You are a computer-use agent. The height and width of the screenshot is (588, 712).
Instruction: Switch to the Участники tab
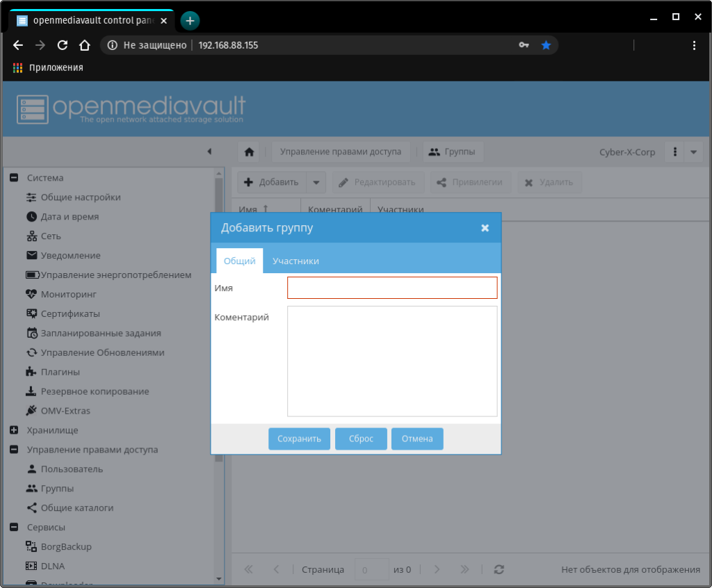point(296,261)
